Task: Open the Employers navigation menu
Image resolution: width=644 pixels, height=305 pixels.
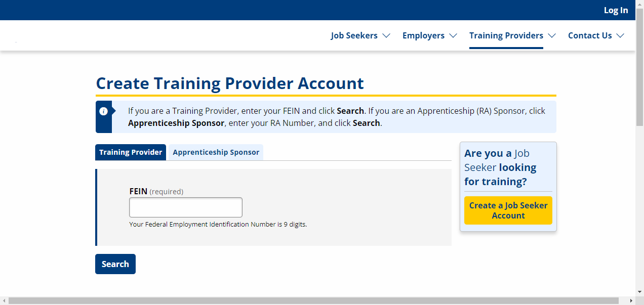Action: [423, 35]
